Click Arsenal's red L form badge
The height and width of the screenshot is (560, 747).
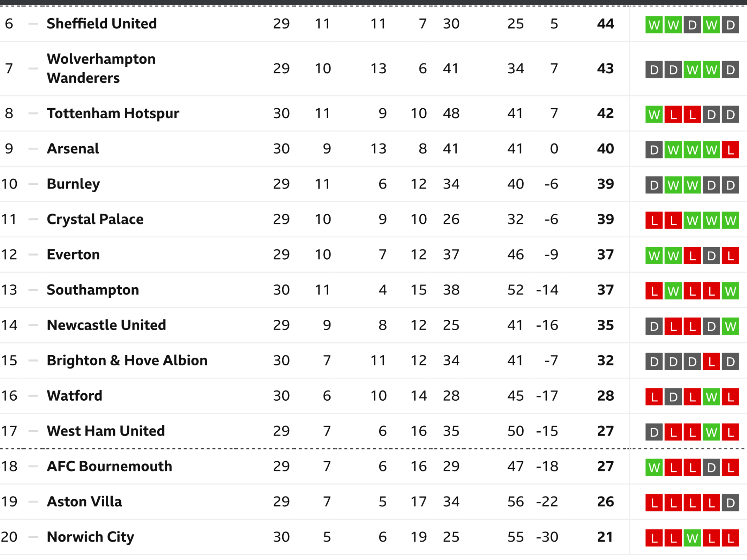coord(730,150)
